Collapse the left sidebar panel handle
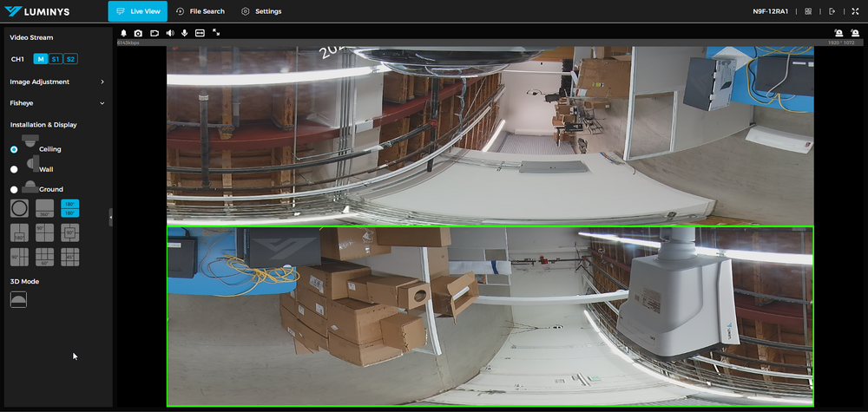 pos(110,217)
